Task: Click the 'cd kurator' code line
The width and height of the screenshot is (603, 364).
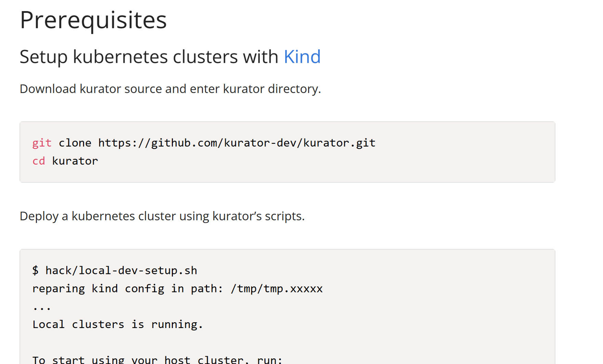Action: click(x=65, y=161)
